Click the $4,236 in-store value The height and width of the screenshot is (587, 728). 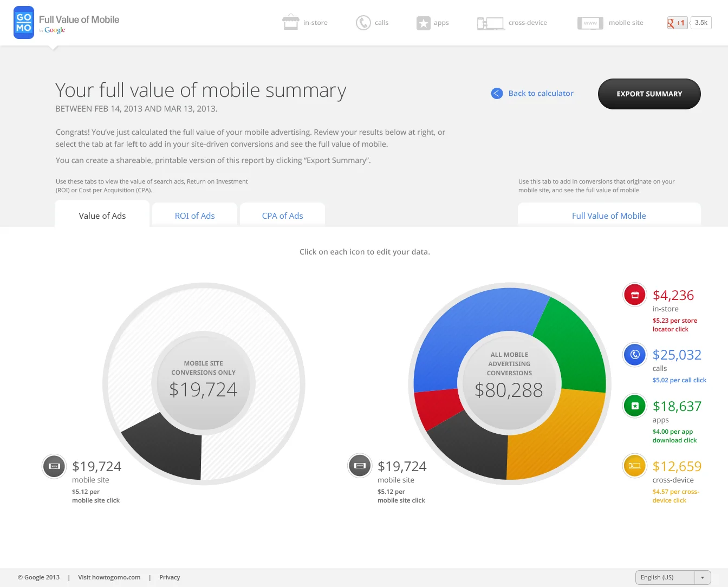673,295
